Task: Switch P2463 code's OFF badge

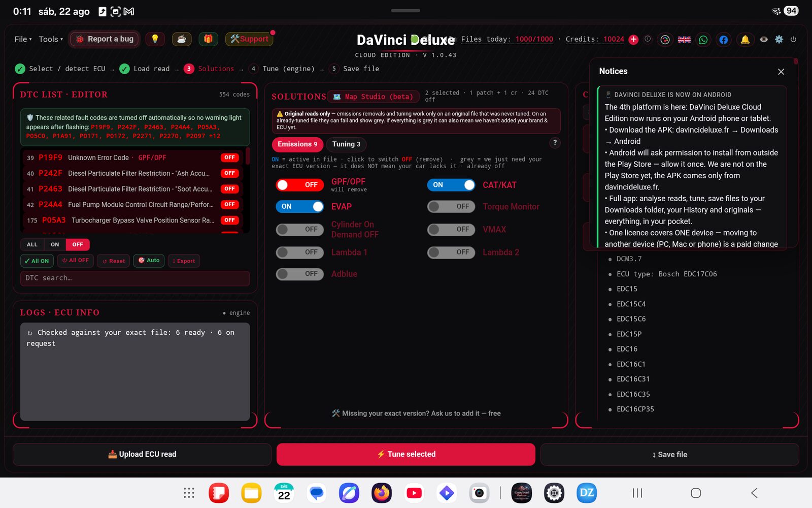Action: 229,189
